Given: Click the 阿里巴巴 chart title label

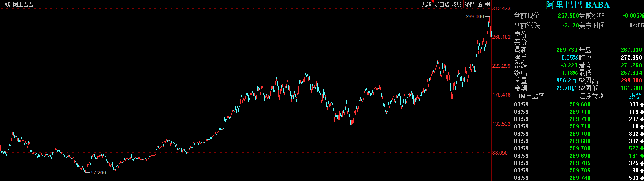Looking at the screenshot, I should [x=23, y=4].
